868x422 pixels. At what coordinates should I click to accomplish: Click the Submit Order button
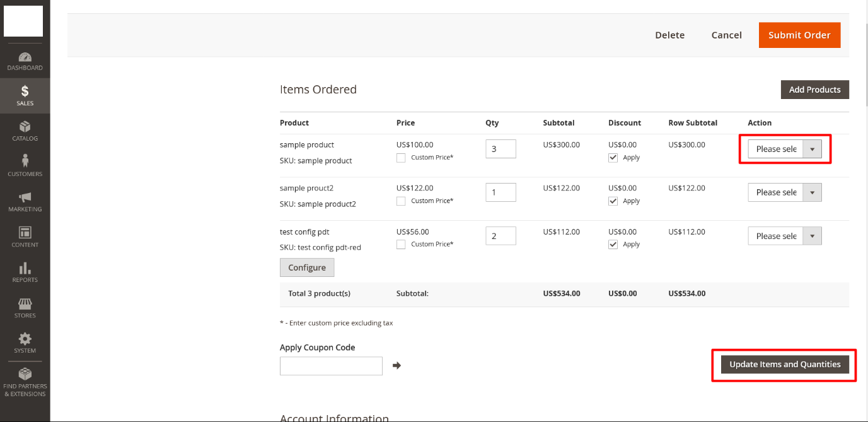[x=799, y=35]
